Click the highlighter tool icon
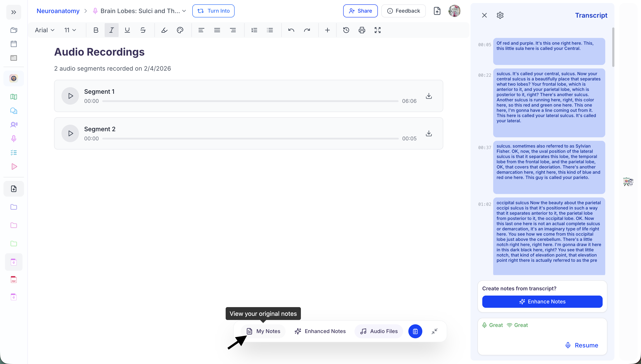The width and height of the screenshot is (641, 364). (x=164, y=30)
